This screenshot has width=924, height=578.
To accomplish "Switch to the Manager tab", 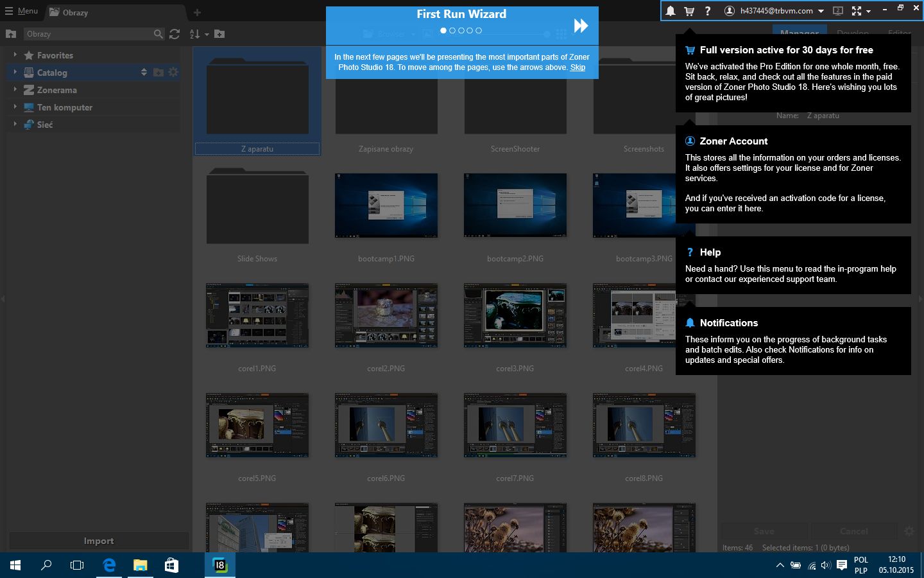I will (x=800, y=32).
